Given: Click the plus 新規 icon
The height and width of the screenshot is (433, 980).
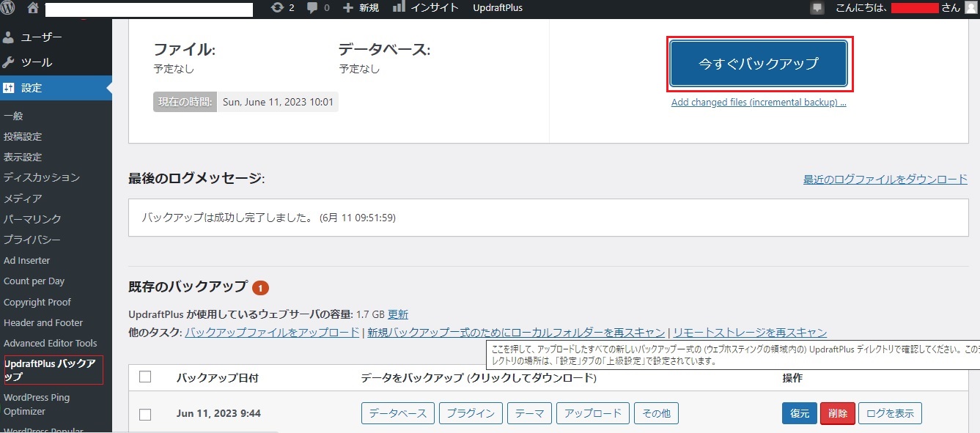Looking at the screenshot, I should tap(348, 8).
